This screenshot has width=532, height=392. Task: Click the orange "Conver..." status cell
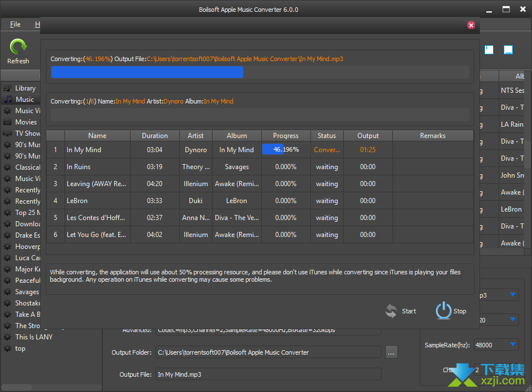[327, 150]
